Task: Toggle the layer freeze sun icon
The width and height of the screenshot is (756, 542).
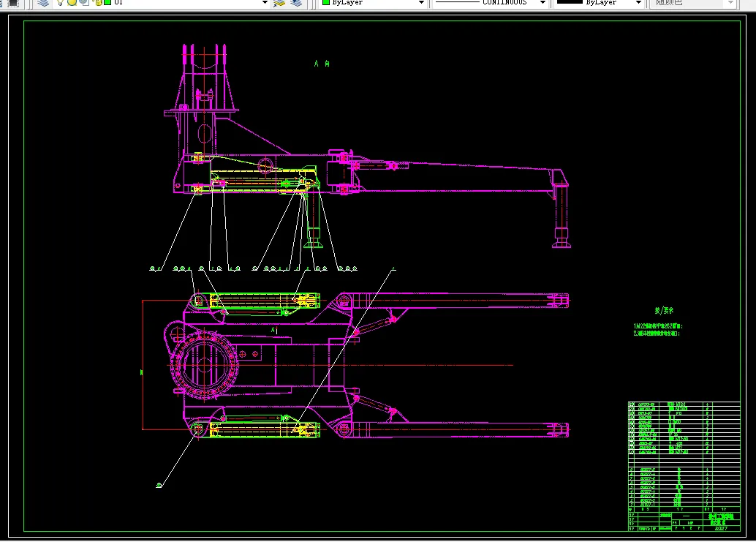Action: point(72,3)
